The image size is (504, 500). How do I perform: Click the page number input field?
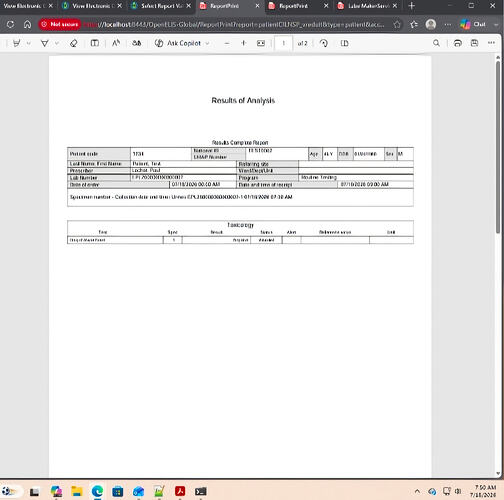point(283,43)
